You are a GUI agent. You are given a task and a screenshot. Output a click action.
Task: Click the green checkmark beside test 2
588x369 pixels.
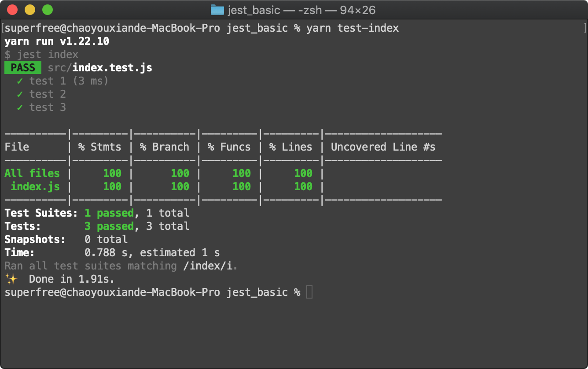(20, 94)
